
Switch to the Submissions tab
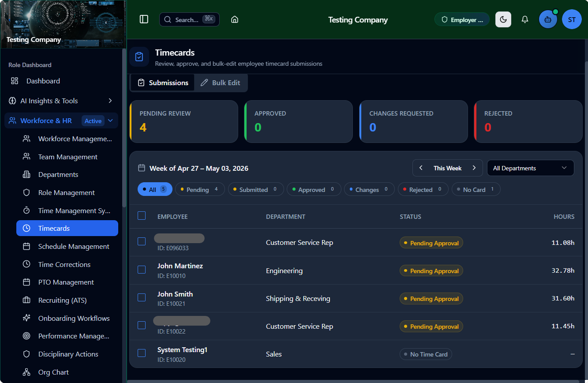(163, 83)
